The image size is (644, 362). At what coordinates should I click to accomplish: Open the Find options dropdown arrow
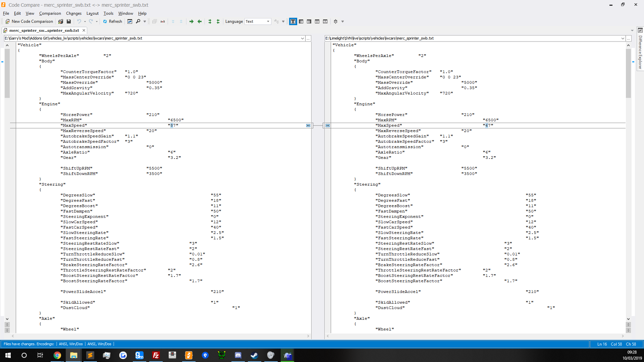pos(145,21)
